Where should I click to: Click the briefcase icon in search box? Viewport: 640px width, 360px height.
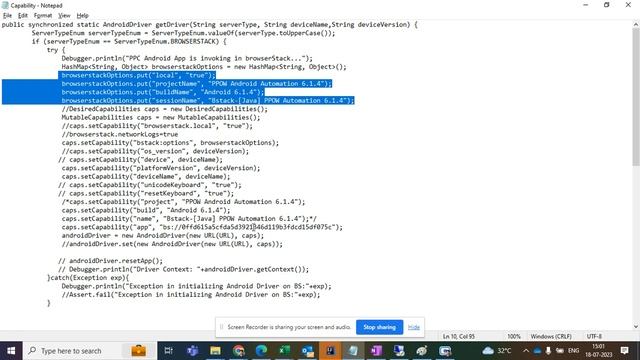click(139, 351)
